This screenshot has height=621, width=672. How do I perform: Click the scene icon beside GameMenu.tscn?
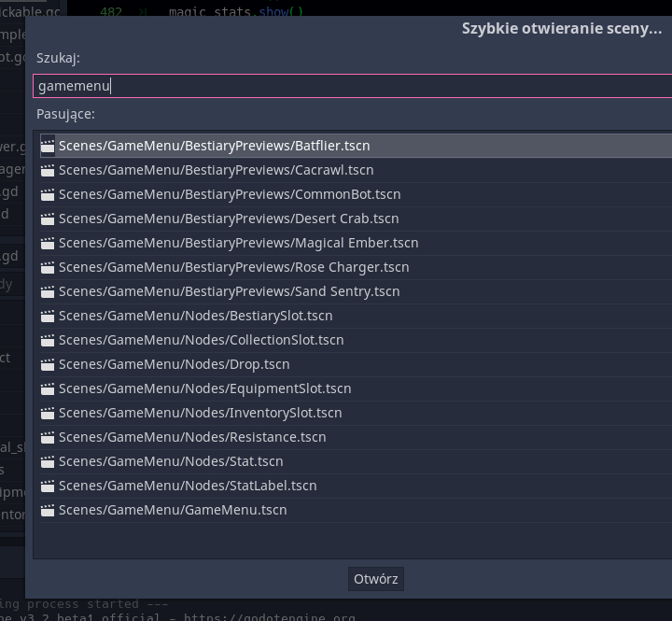(48, 511)
